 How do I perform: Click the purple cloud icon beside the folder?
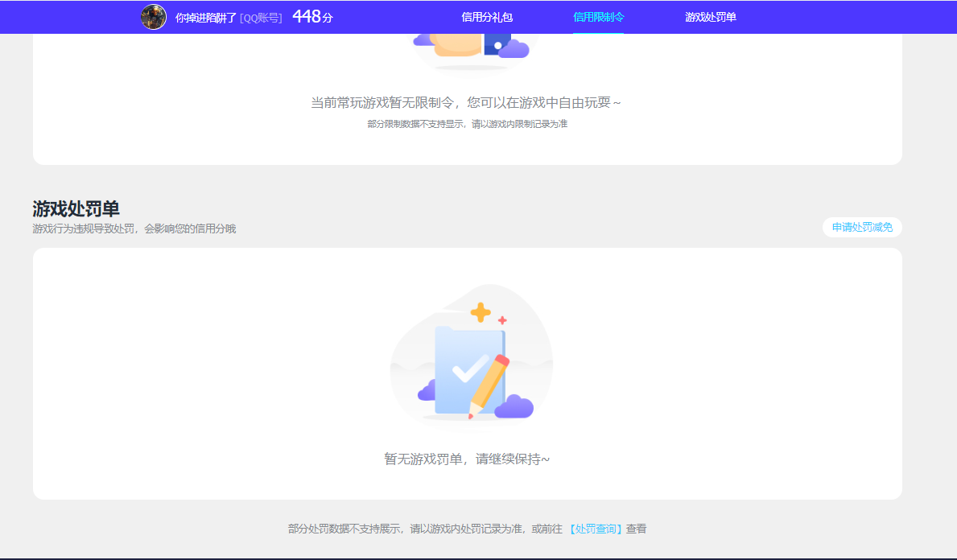click(x=427, y=393)
